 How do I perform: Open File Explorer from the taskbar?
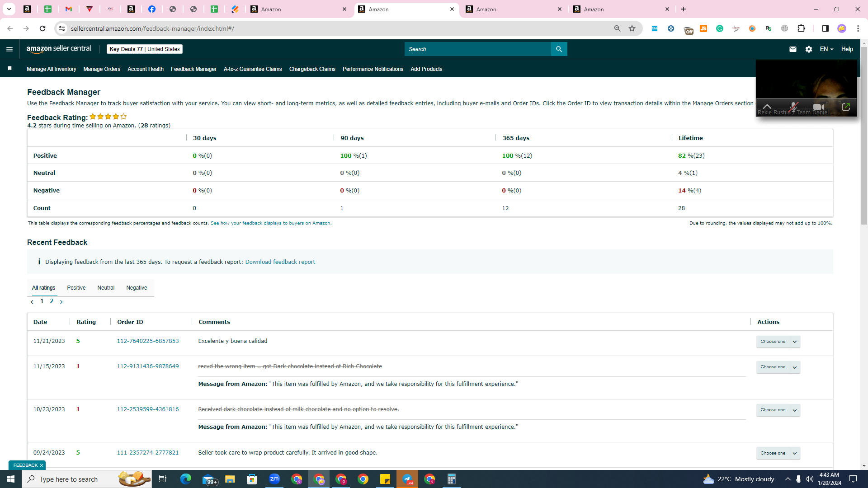[230, 479]
